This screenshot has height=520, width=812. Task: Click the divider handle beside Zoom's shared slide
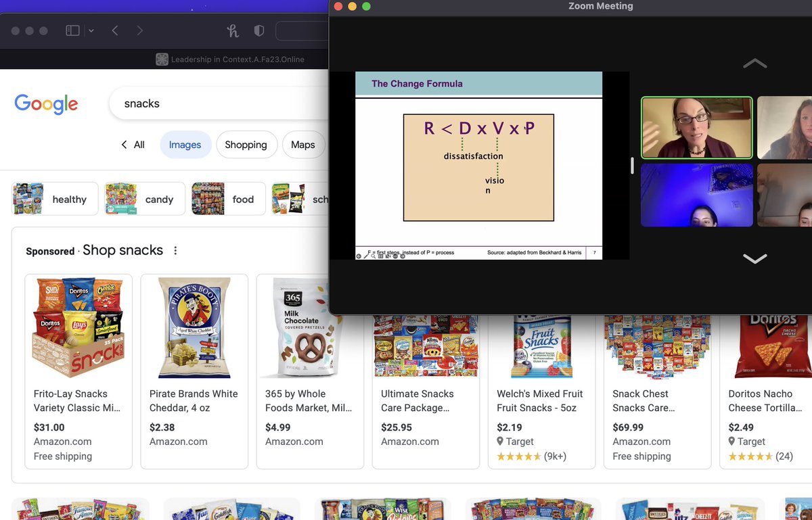pos(632,166)
